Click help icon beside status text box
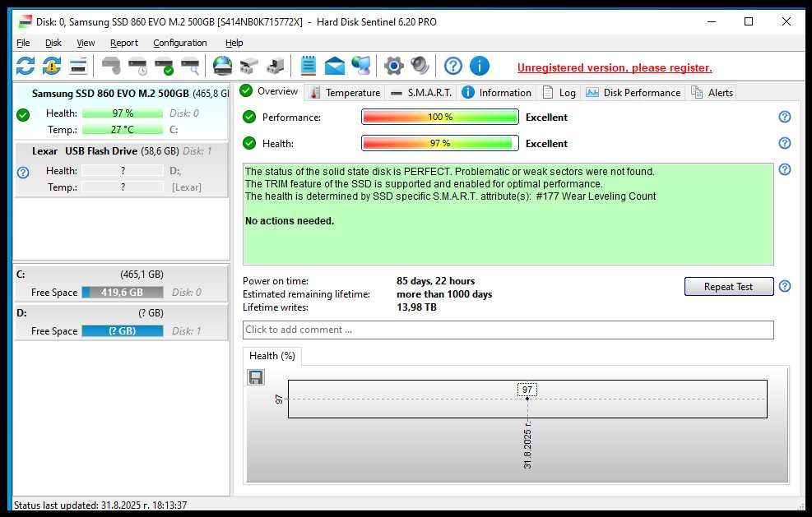This screenshot has height=517, width=812. [785, 170]
